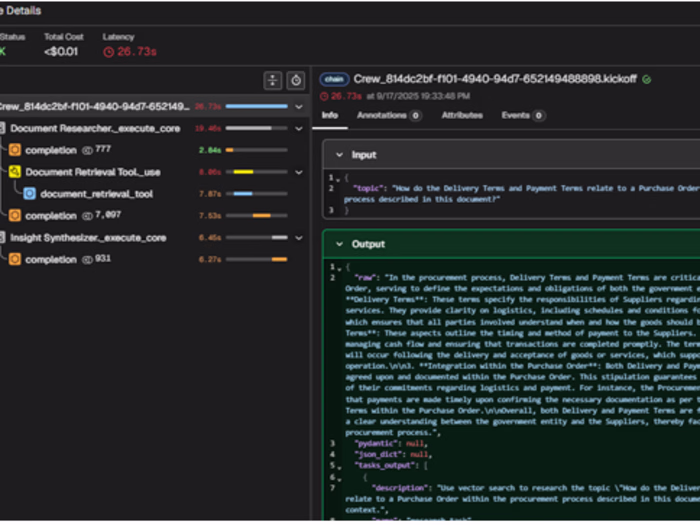Collapse Document Researcher._execute_core chevron
The width and height of the screenshot is (700, 525).
[299, 129]
